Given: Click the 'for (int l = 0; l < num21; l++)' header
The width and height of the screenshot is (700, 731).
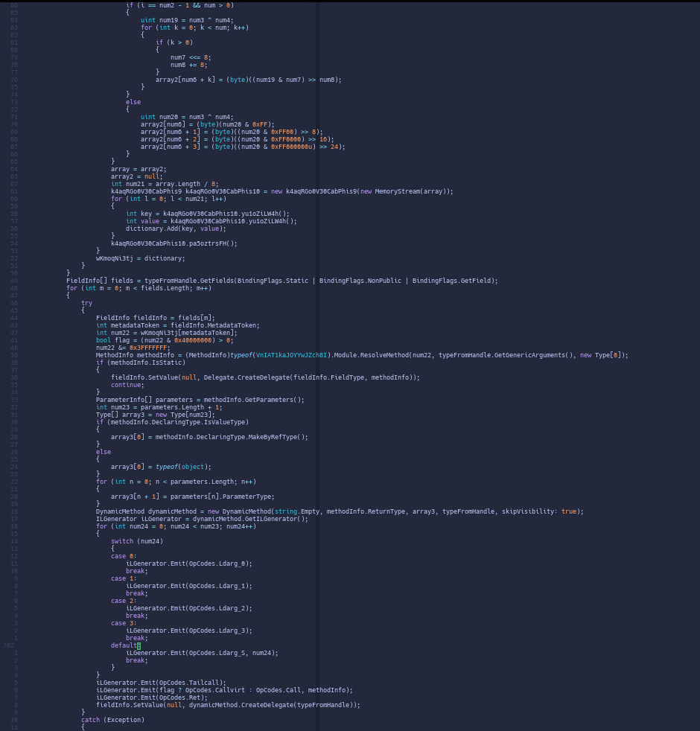Looking at the screenshot, I should [x=168, y=199].
